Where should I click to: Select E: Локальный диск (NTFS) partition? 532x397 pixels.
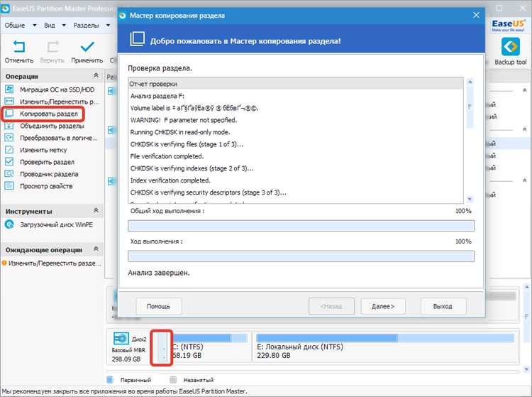pyautogui.click(x=386, y=347)
